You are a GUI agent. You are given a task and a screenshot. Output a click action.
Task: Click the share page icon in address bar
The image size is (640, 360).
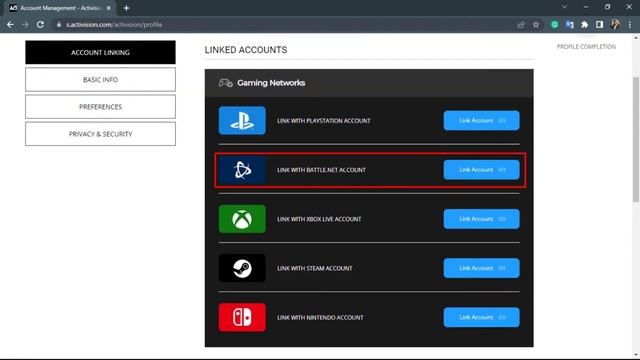click(520, 25)
